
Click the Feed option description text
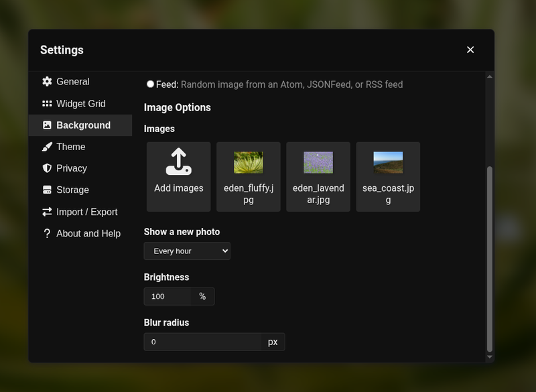tap(292, 84)
